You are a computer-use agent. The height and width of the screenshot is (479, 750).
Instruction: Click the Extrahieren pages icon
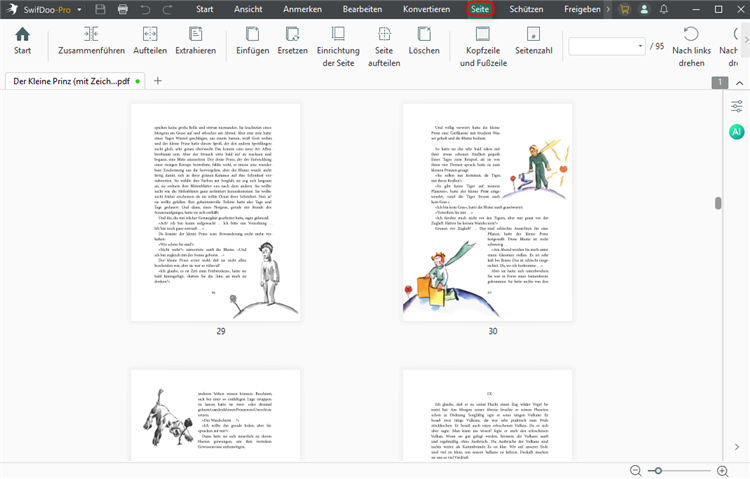(x=195, y=37)
